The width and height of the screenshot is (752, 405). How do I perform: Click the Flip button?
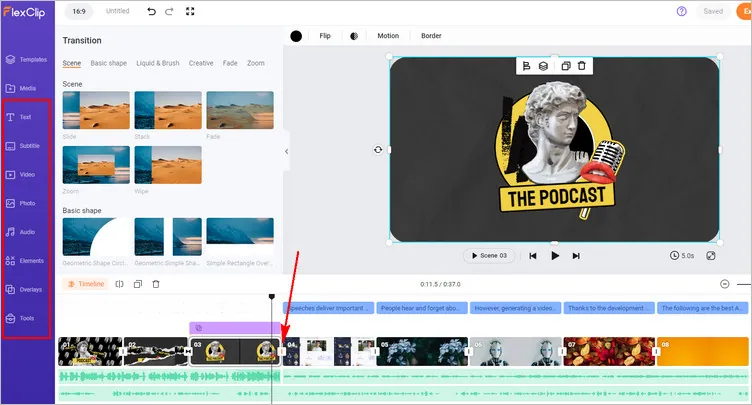point(325,36)
